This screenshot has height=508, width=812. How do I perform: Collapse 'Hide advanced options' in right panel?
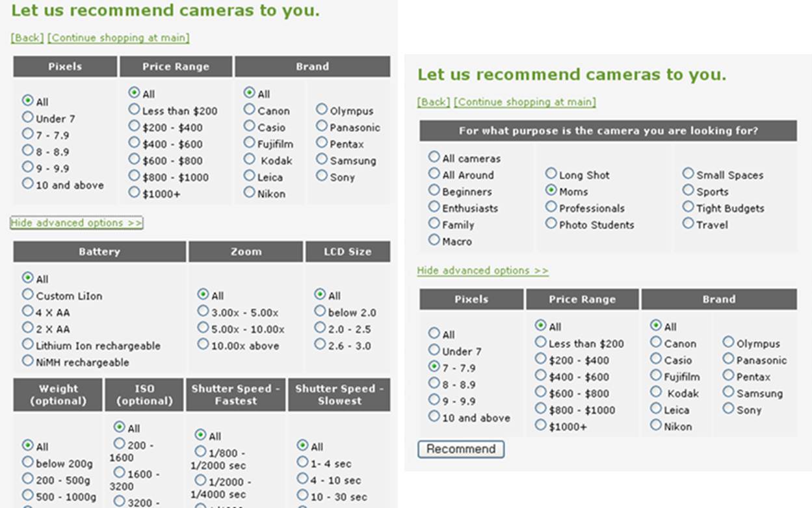482,270
